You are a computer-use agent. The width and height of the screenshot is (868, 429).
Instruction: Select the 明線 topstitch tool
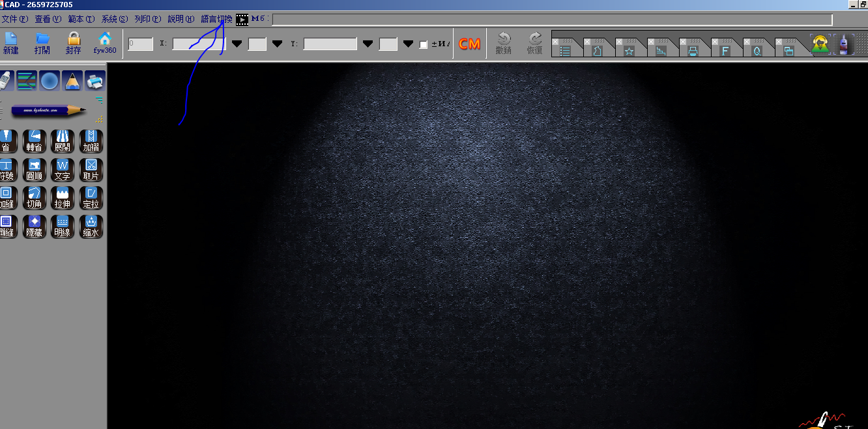tap(63, 227)
